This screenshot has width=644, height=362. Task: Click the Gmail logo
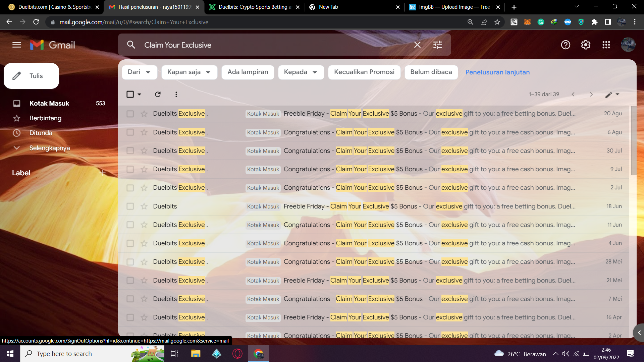[52, 45]
